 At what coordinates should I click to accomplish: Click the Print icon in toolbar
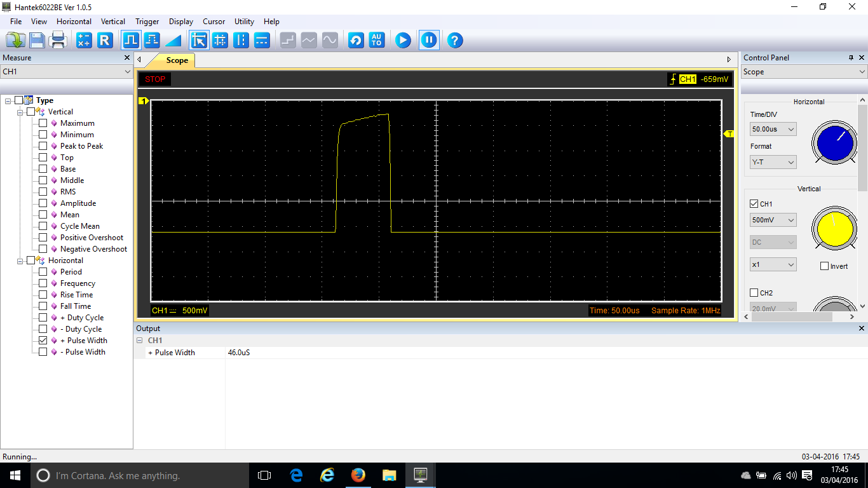coord(58,41)
